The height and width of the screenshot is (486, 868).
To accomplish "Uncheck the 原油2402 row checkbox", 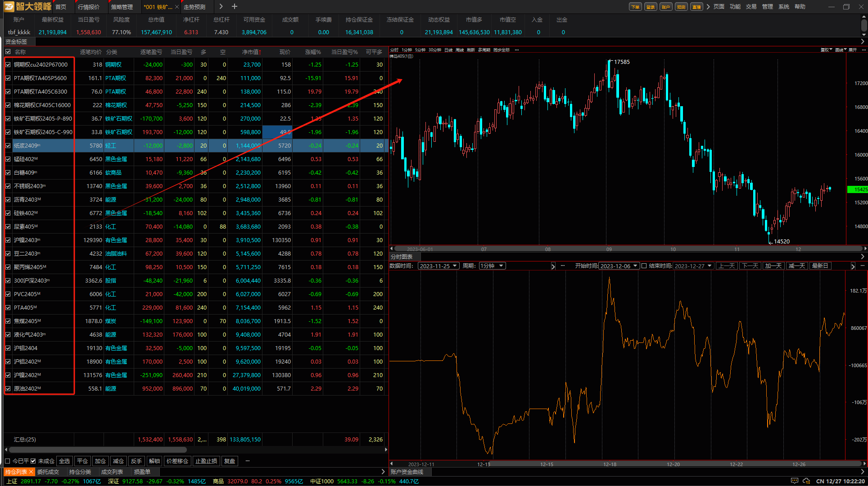I will [8, 389].
